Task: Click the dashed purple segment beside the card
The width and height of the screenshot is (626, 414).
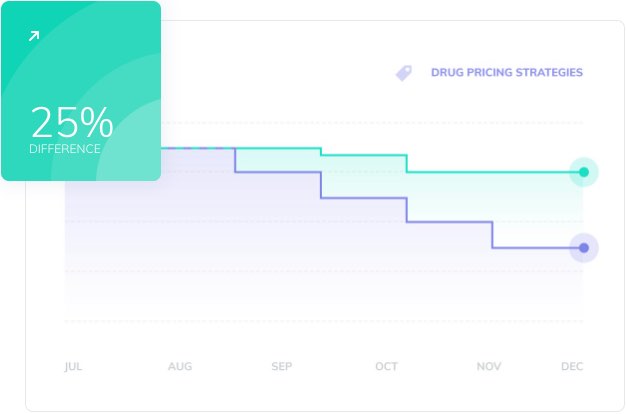Action: tap(198, 148)
